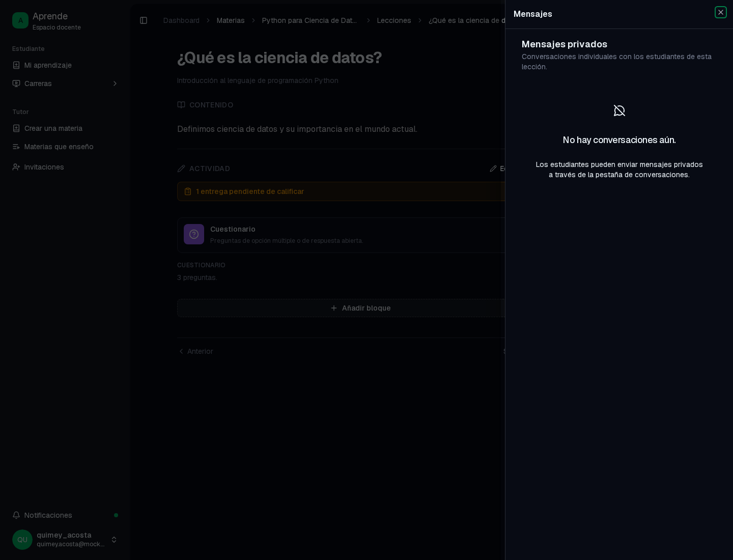This screenshot has height=560, width=733.
Task: Go to Anterior lesson
Action: (196, 351)
